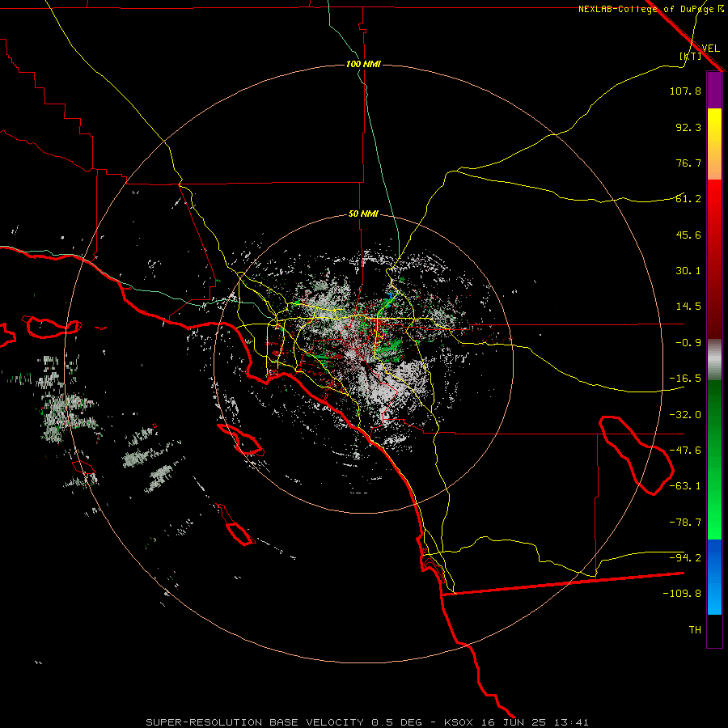The image size is (728, 728).
Task: Click the TH label on the color scale
Action: tap(695, 630)
